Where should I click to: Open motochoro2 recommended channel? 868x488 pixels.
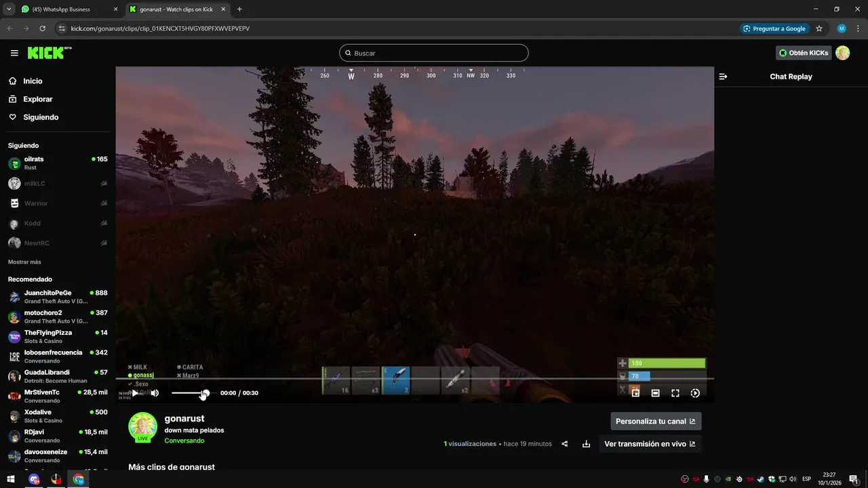(x=58, y=317)
